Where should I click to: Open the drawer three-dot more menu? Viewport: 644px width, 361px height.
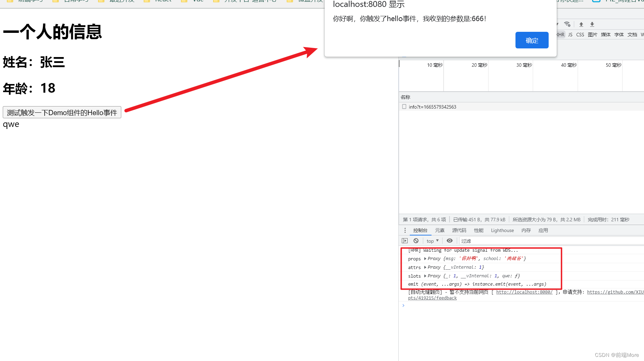(x=405, y=230)
